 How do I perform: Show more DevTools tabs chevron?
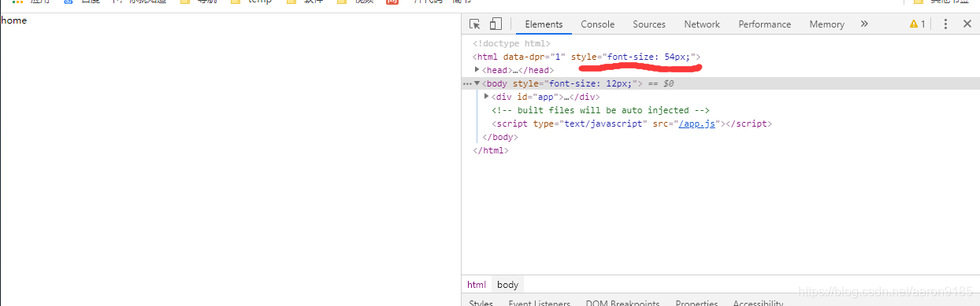(864, 24)
